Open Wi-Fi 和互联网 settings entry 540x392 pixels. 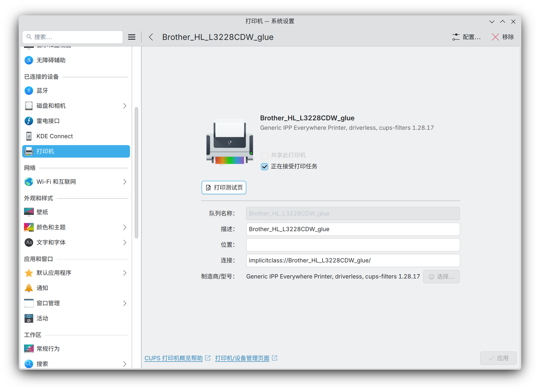coord(76,182)
